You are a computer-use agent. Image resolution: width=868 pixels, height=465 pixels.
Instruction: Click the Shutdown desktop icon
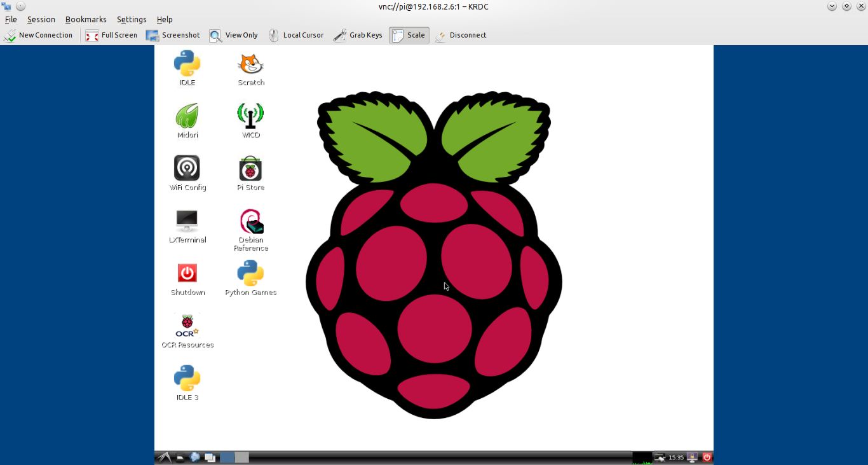pos(187,279)
